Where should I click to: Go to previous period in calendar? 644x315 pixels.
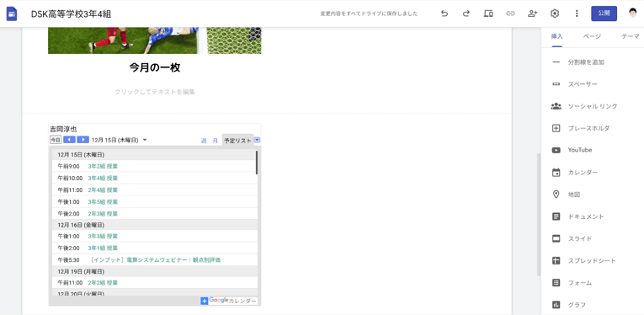69,140
